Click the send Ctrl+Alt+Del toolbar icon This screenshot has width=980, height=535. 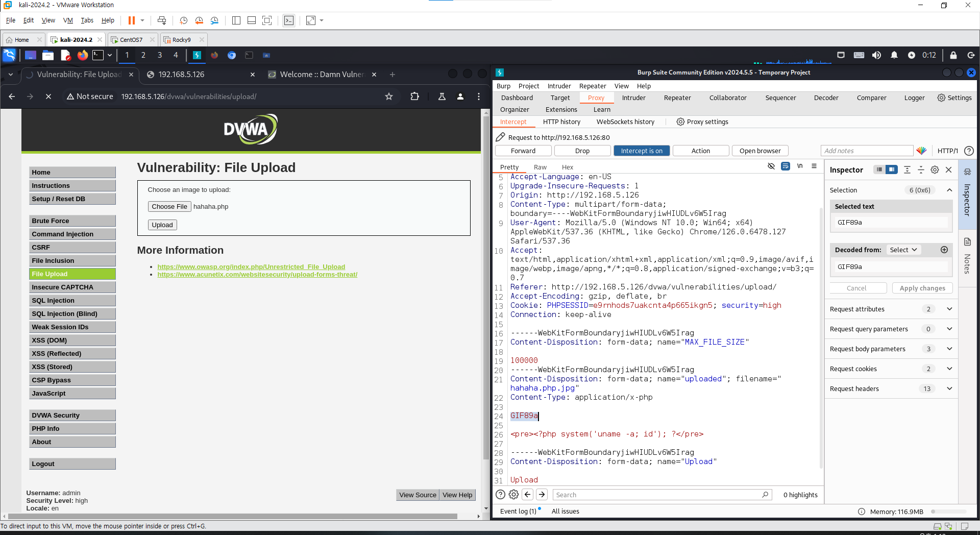click(x=162, y=20)
